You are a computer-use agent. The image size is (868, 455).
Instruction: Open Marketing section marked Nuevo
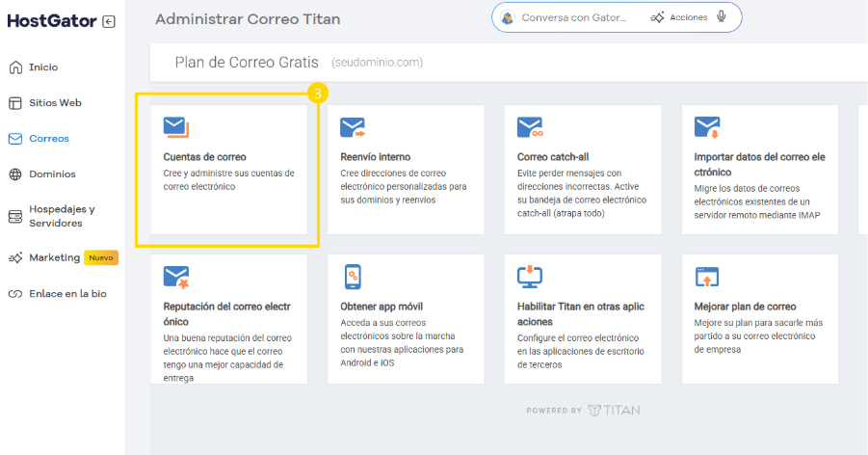click(54, 257)
